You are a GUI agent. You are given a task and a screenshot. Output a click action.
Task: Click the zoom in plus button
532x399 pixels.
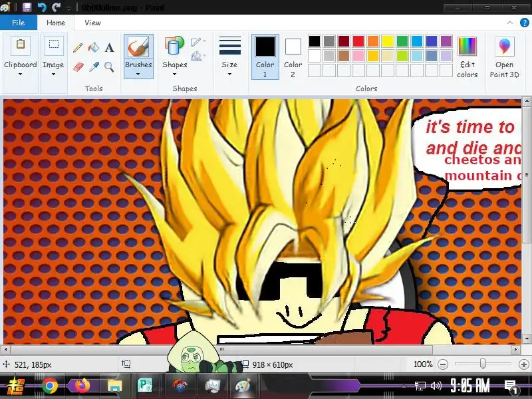(524, 364)
